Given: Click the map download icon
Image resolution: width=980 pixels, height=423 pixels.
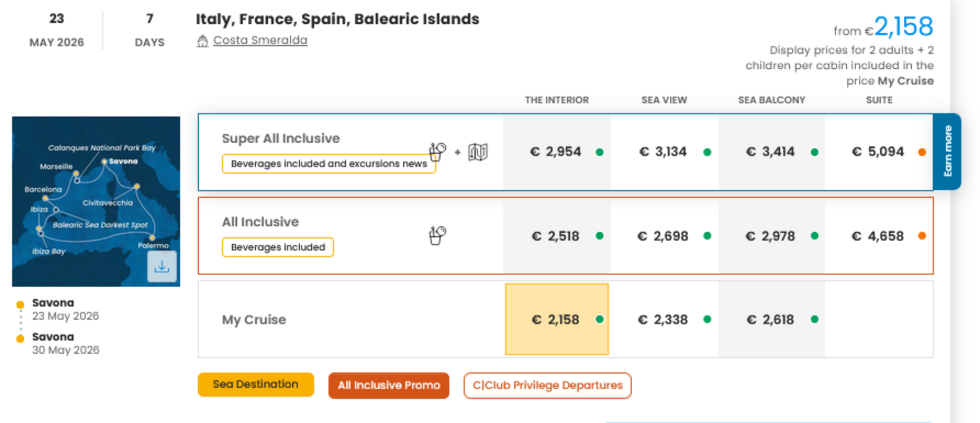Looking at the screenshot, I should tap(162, 267).
